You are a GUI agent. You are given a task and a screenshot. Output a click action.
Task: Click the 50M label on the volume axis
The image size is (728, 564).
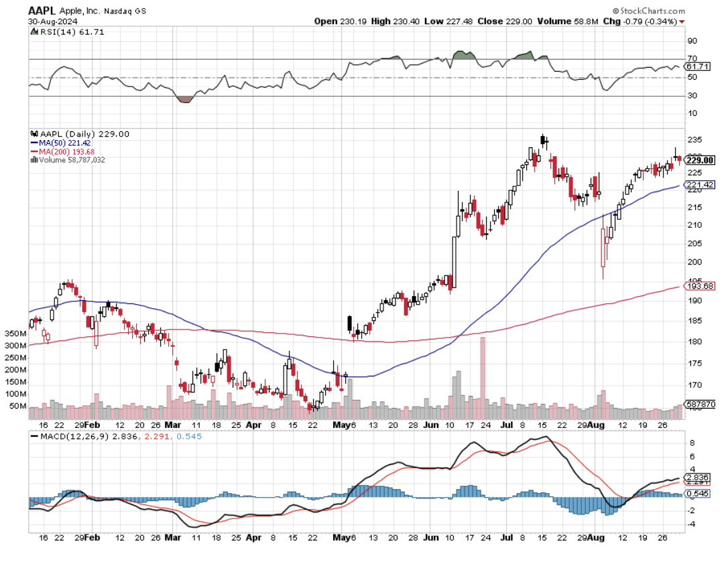pos(17,406)
